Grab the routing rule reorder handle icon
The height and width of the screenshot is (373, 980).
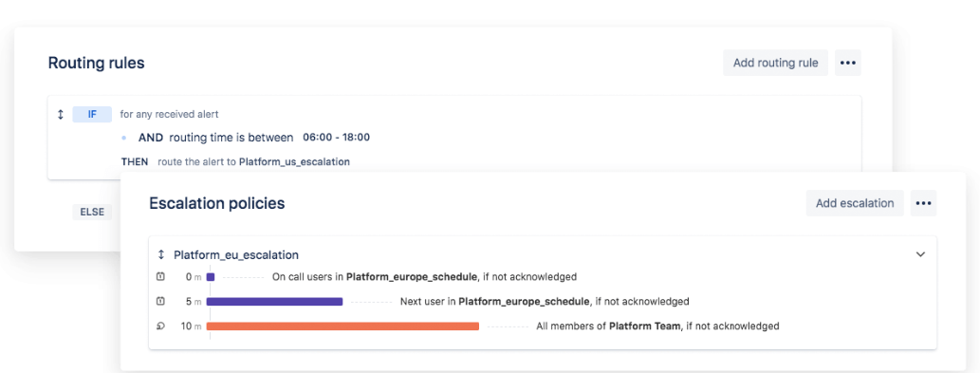(61, 115)
